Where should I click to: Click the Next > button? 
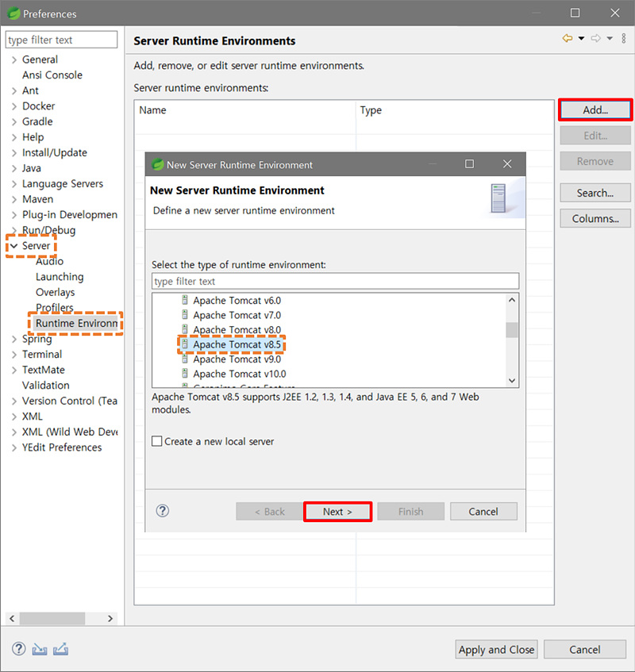pos(337,511)
